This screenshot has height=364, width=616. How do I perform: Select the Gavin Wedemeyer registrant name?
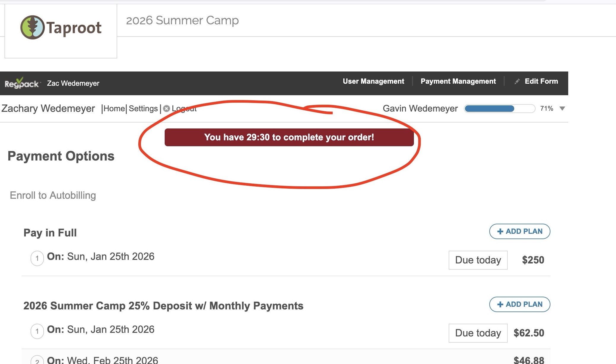(x=420, y=109)
